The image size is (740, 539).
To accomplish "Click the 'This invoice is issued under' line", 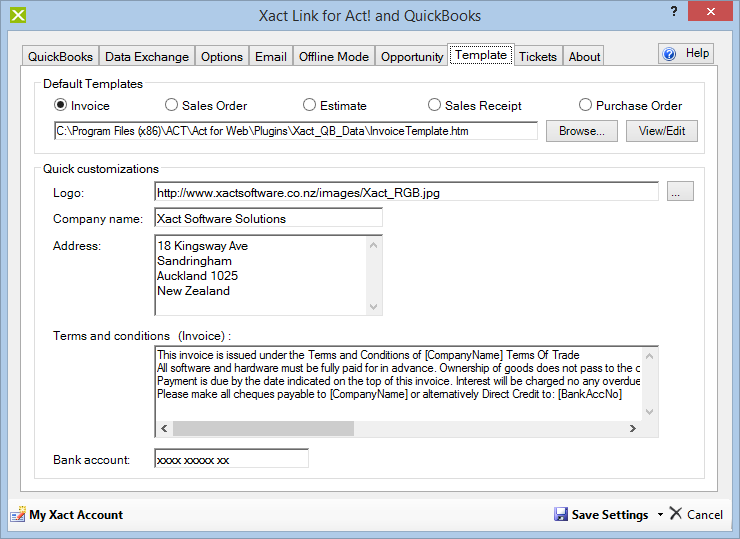I will [x=368, y=355].
